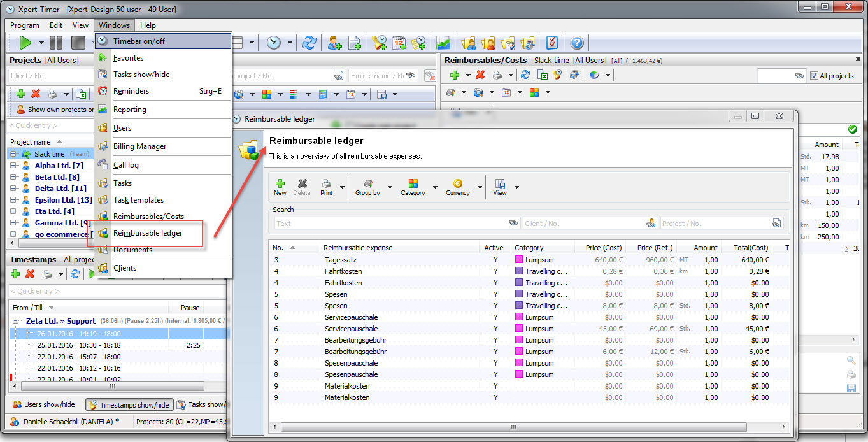Click the red delete X in Projects toolbar

click(36, 94)
